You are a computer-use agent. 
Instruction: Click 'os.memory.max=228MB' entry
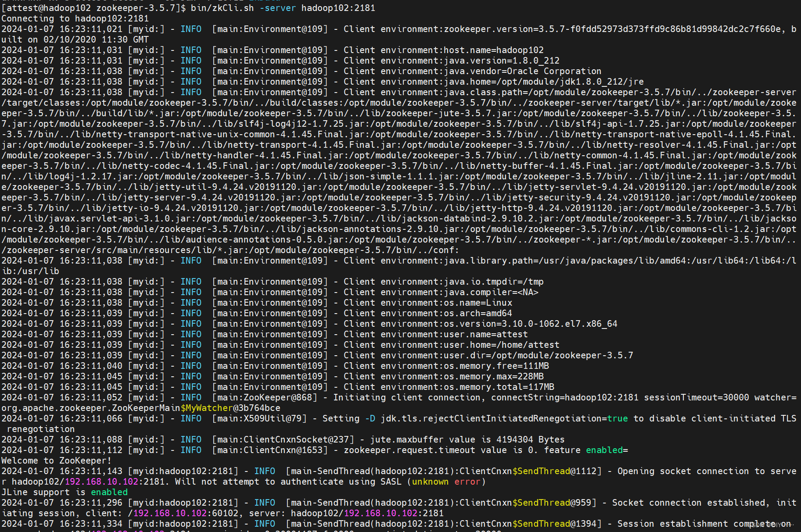(x=494, y=376)
